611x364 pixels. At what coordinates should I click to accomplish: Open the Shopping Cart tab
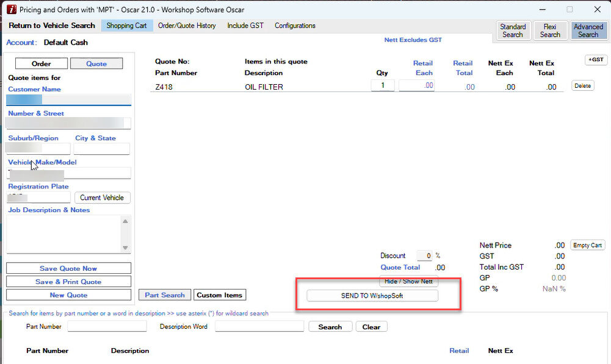pyautogui.click(x=126, y=26)
